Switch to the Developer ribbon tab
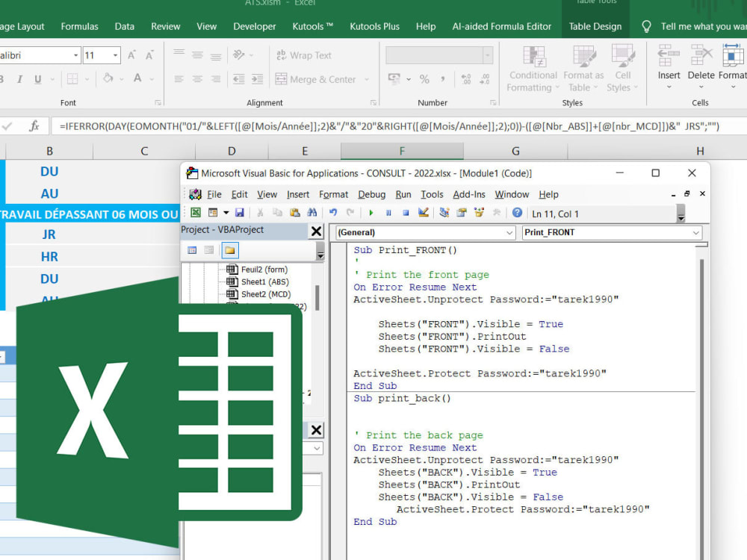This screenshot has height=560, width=747. point(254,26)
